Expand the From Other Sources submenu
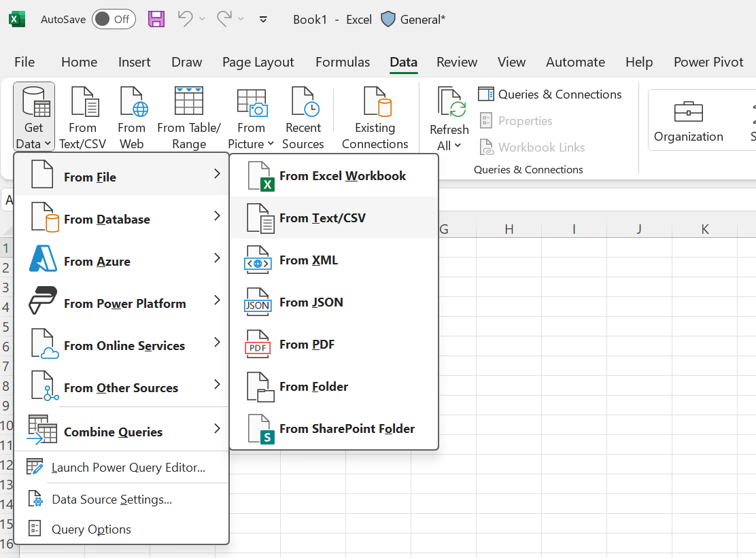The height and width of the screenshot is (558, 756). [x=122, y=385]
